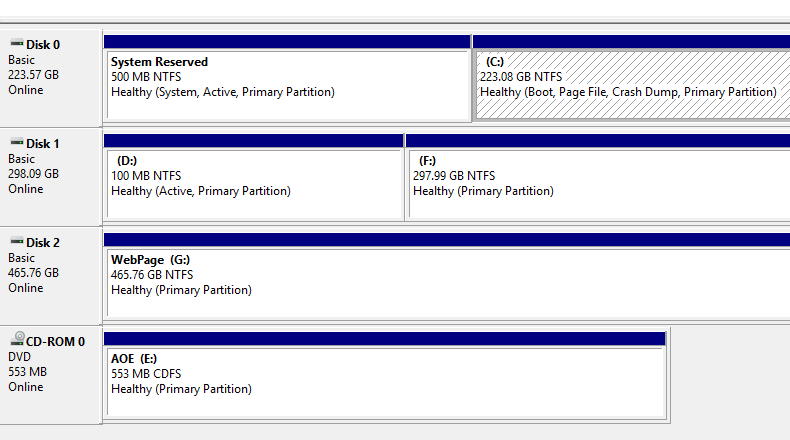The image size is (790, 440).
Task: Click the 223.57 GB size under Disk 0
Action: [x=33, y=75]
